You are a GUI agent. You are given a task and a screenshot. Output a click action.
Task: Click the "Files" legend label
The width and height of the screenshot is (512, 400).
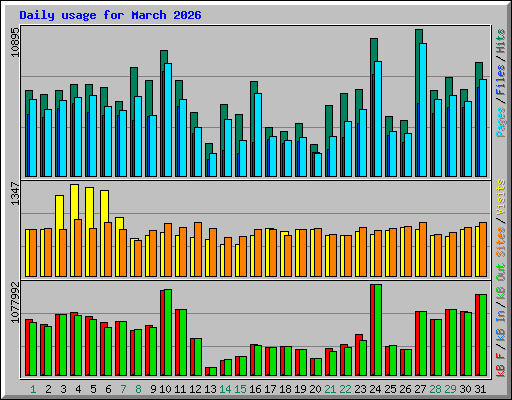click(x=501, y=80)
